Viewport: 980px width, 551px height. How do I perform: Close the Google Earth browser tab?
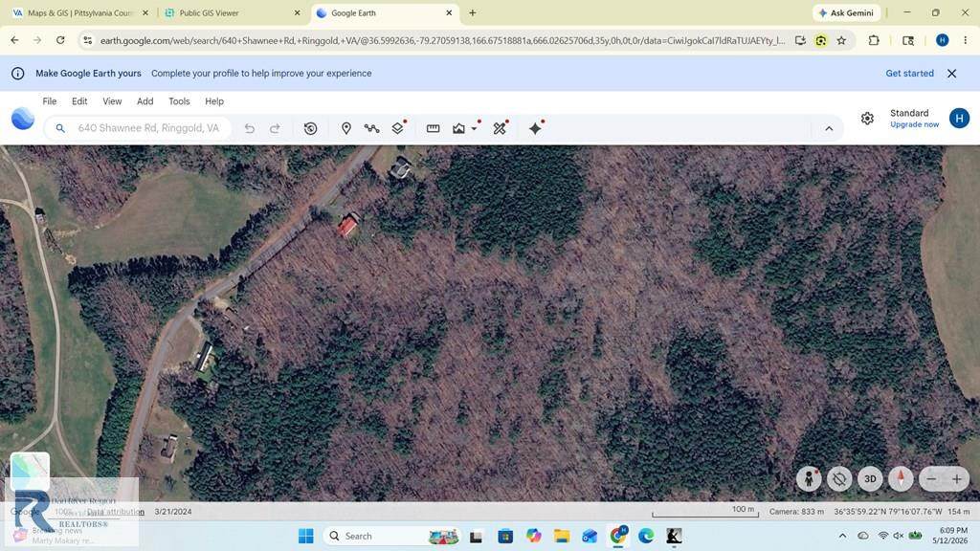(x=449, y=13)
